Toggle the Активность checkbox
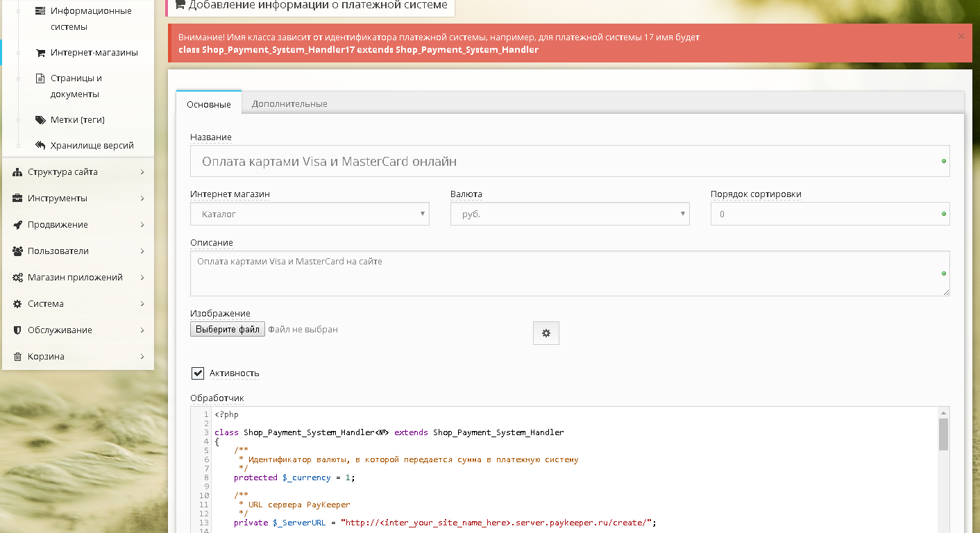 (x=198, y=373)
